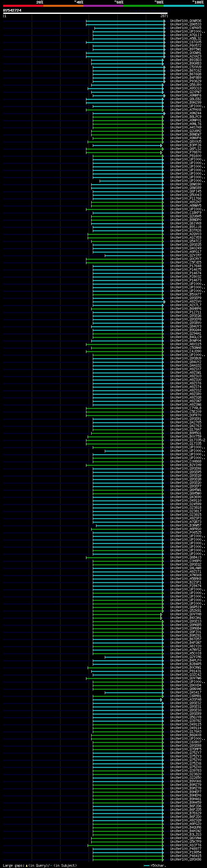207x868 pixels.
Task: Open hit UniRef100_Q96533
Action: [186, 24]
